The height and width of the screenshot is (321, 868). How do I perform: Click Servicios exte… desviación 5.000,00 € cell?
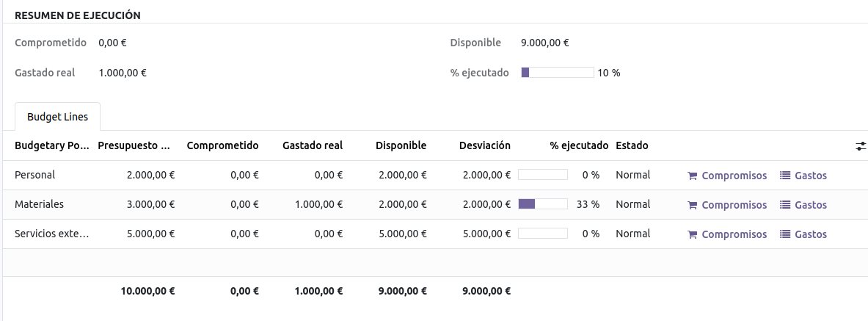click(486, 234)
